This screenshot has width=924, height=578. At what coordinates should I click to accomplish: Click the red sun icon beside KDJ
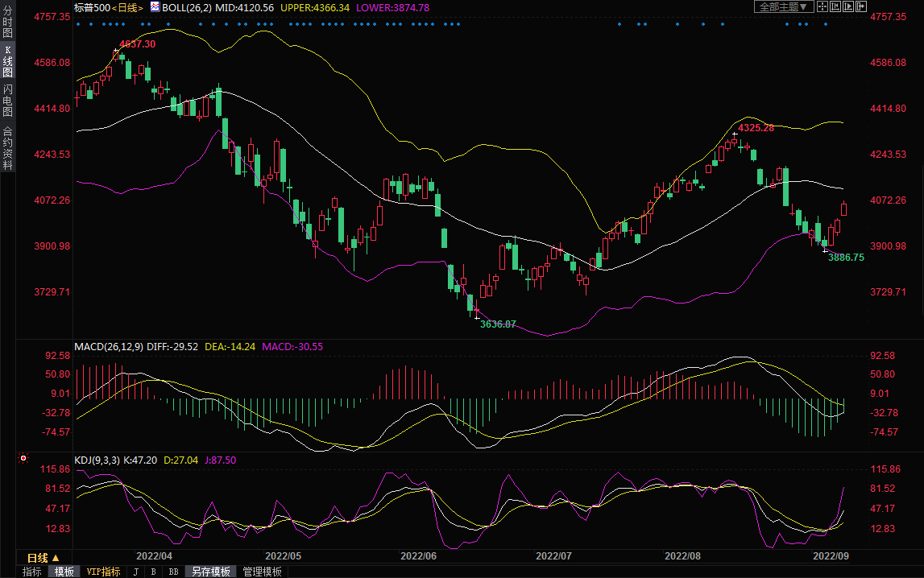23,459
